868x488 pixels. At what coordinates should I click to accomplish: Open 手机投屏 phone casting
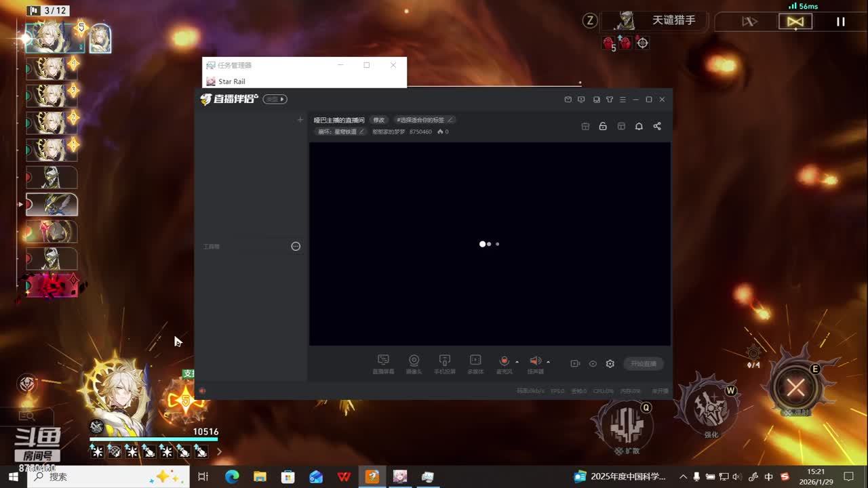click(x=445, y=361)
